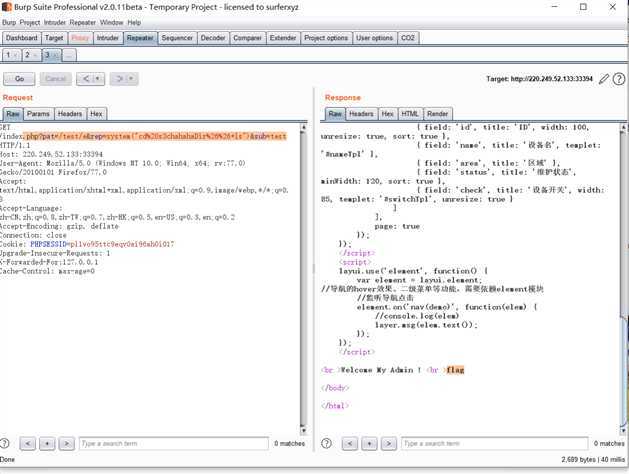The image size is (629, 474).
Task: Open the Burp menu
Action: [9, 22]
